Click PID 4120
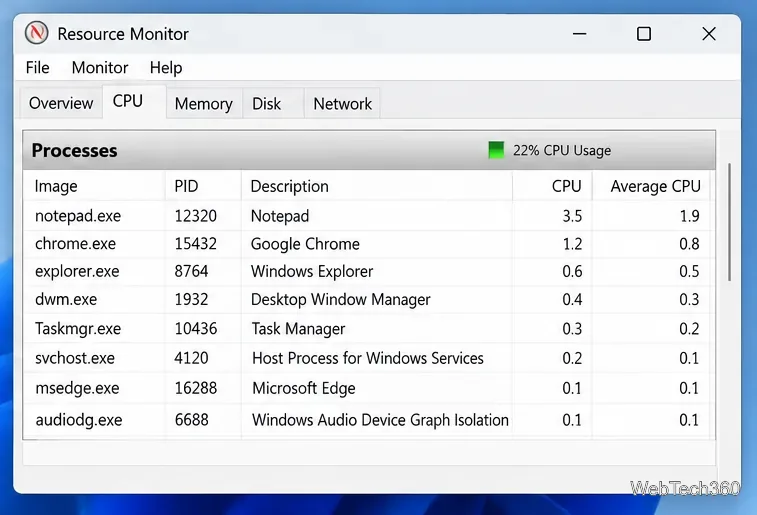757x515 pixels. 191,358
